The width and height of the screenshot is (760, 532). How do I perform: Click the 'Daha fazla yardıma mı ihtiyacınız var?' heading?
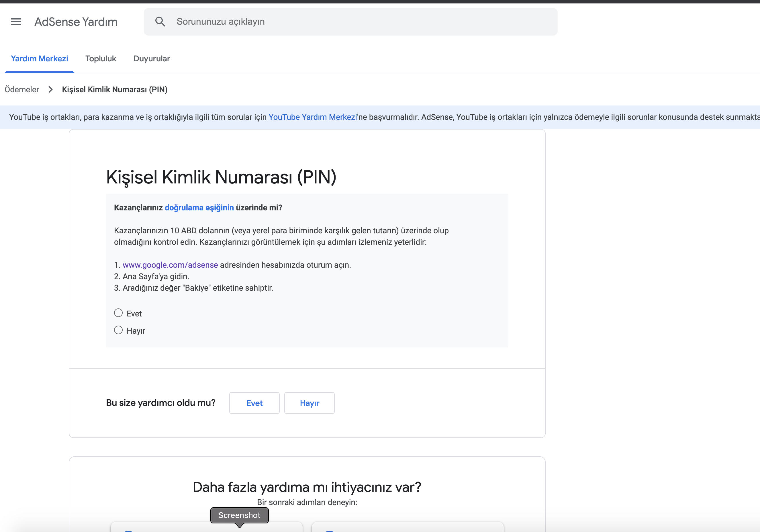(307, 487)
